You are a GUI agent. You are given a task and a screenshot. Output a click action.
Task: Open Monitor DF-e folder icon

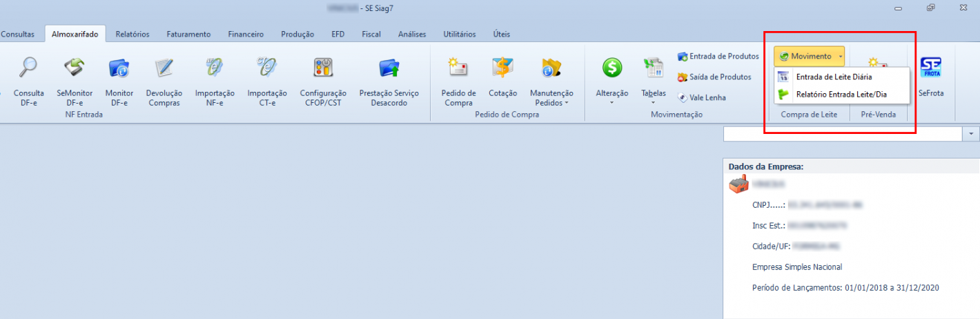click(119, 68)
